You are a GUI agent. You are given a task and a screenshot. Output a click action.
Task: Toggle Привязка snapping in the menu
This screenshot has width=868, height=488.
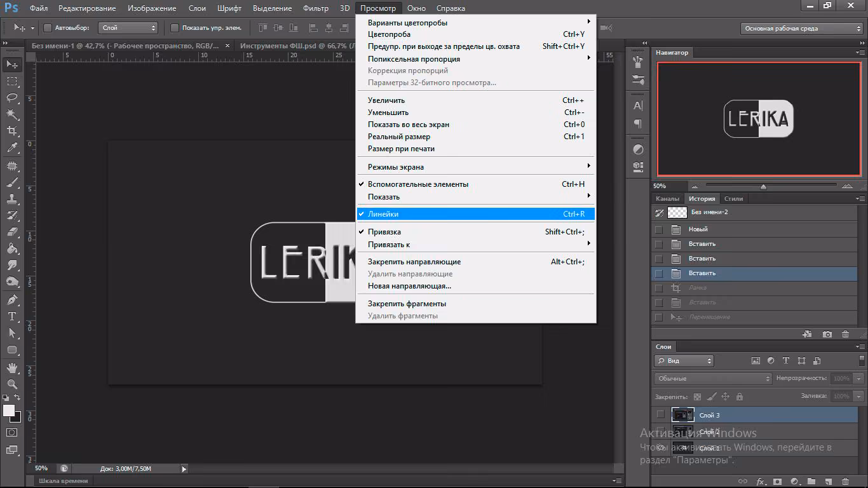tap(475, 232)
